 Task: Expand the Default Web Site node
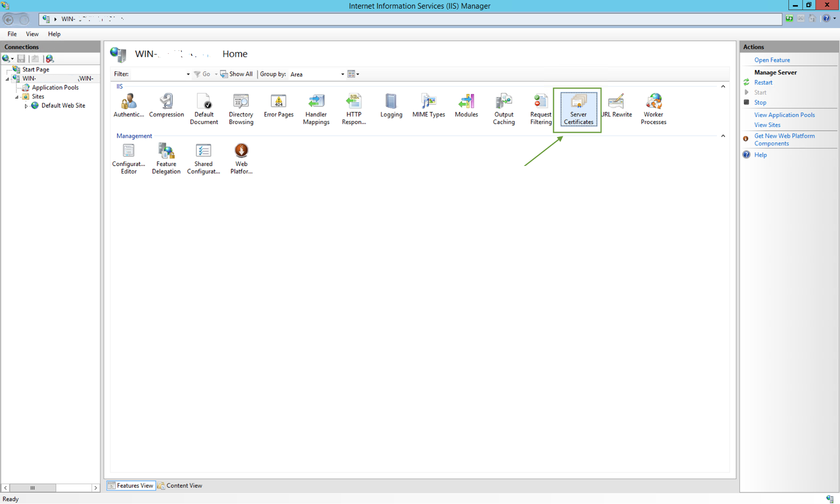coord(26,106)
